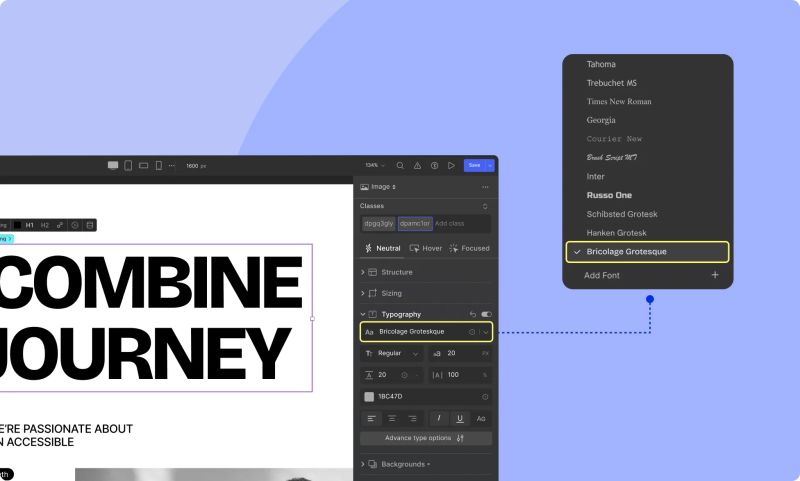The height and width of the screenshot is (481, 800).
Task: Switch to tablet portrait breakpoint icon
Action: (x=128, y=165)
